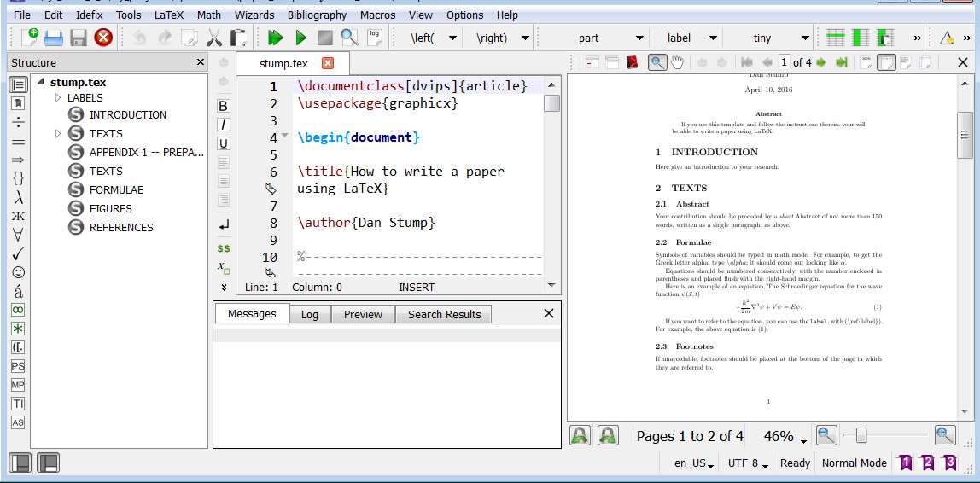Add a table column with green column icon
The image size is (980, 483).
coord(860,38)
